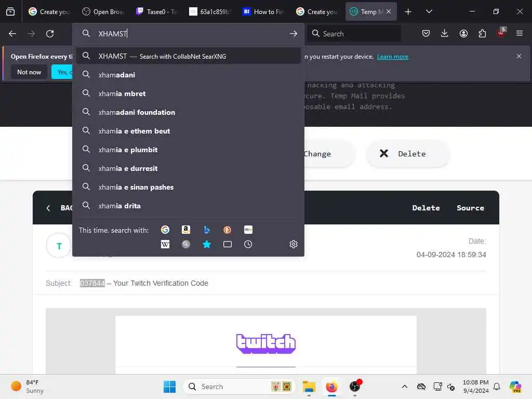Screen dimensions: 532x399
Task: Open the Windows Start menu
Action: (x=169, y=387)
